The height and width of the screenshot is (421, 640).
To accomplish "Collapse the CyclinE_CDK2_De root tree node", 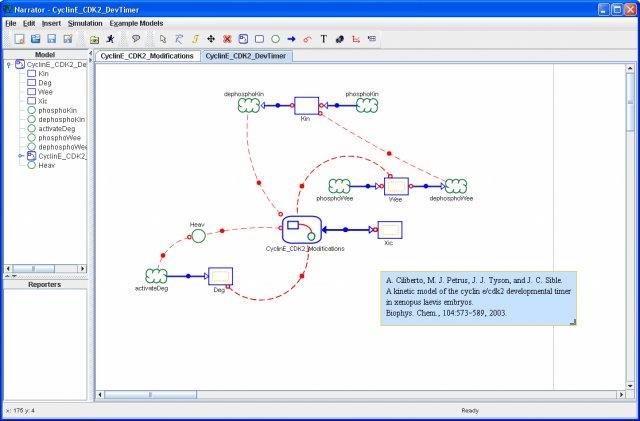I will pos(9,65).
